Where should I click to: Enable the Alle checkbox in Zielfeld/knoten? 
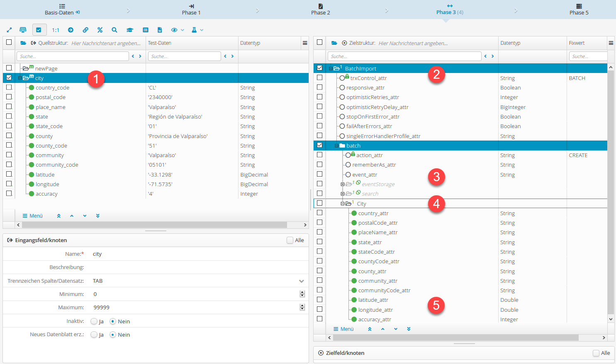pos(596,353)
